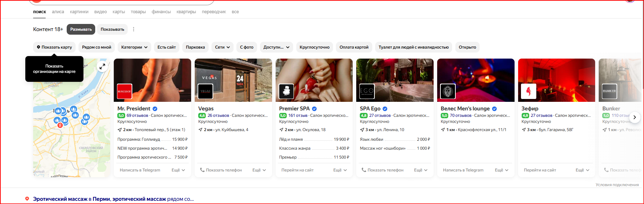Image resolution: width=644 pixels, height=204 pixels.
Task: Click the Premier SPA logo icon
Action: coord(286,91)
